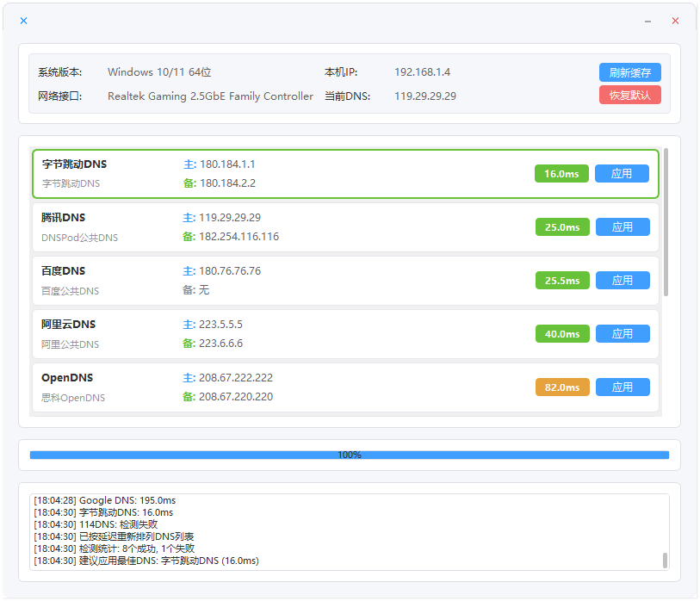Click the current DNS value 119.29.29.29

pos(425,96)
